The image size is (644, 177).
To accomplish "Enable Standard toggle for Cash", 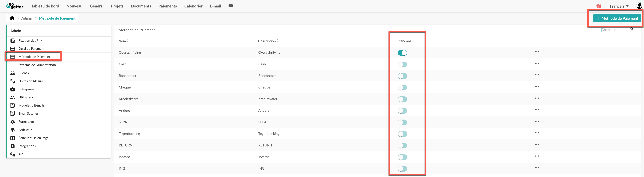I will [x=402, y=64].
